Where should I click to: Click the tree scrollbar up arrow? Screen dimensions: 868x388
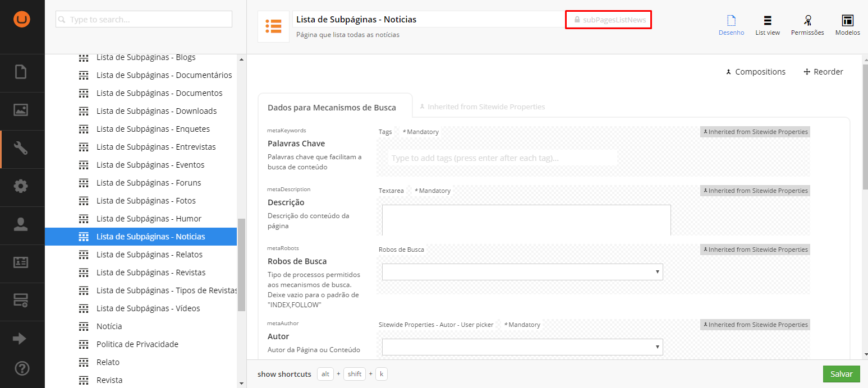[x=242, y=59]
